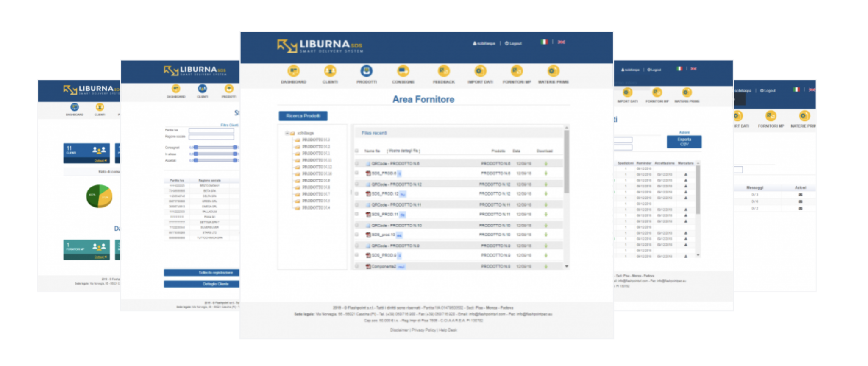This screenshot has width=868, height=366.
Task: Collapse the root folder in the product tree
Action: click(287, 133)
